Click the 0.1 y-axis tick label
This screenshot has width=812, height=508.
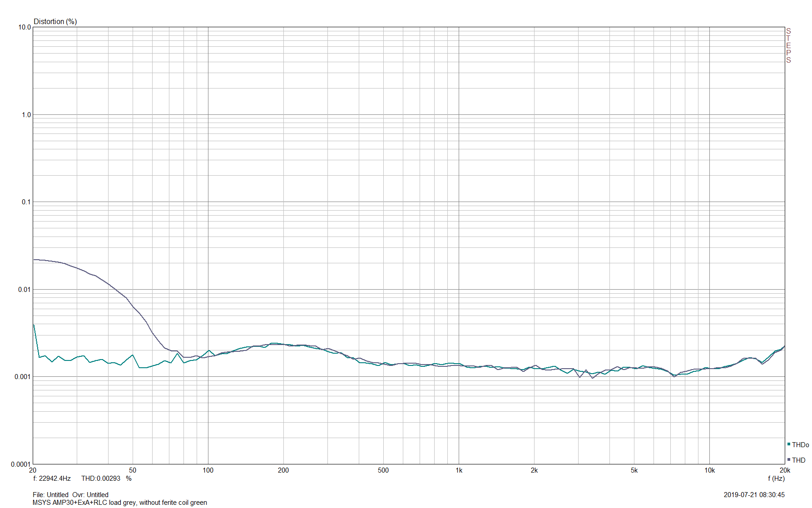pos(26,202)
